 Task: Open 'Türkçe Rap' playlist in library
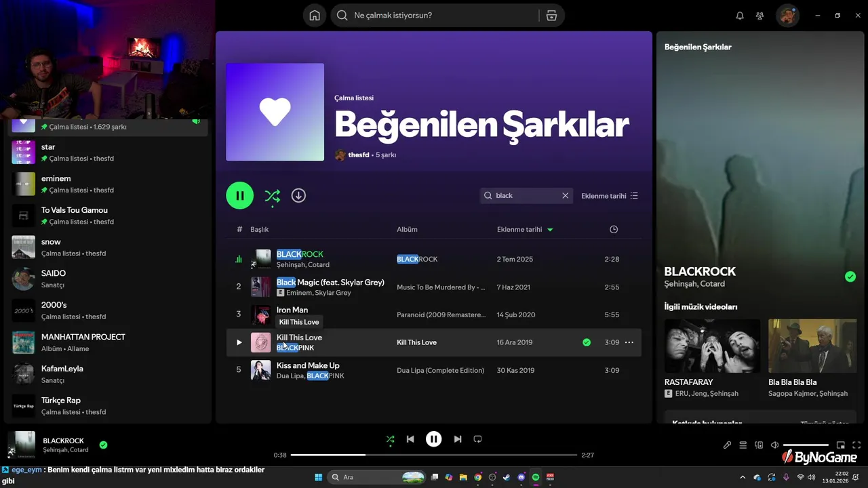pos(108,406)
